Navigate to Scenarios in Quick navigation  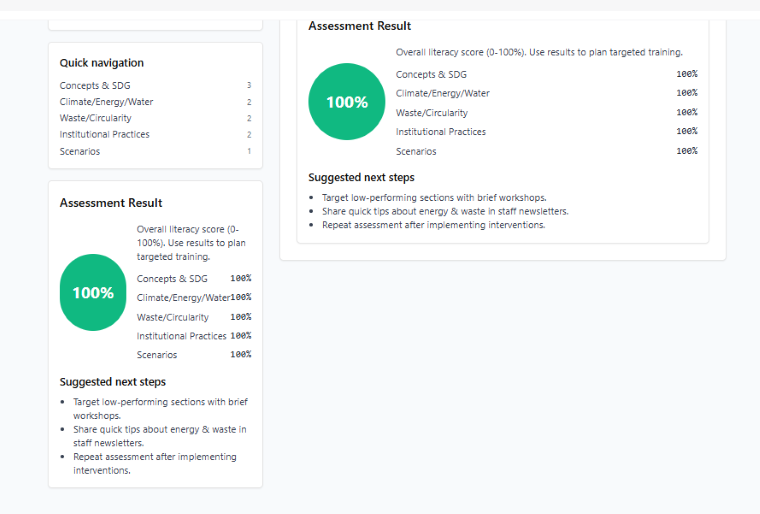pos(80,151)
